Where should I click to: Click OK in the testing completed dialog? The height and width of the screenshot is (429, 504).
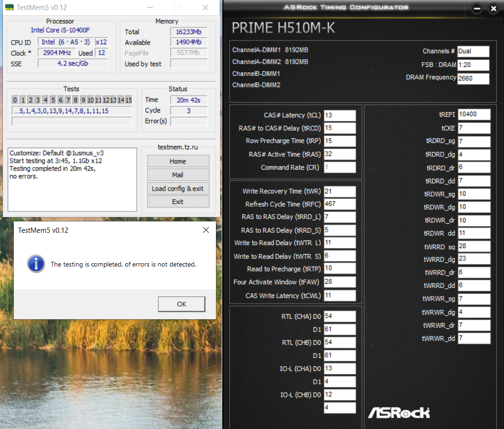(x=182, y=304)
